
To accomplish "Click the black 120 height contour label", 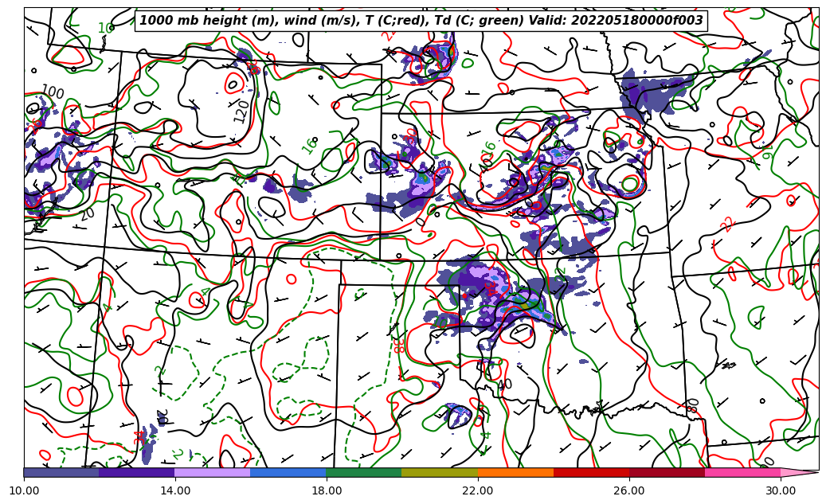I will [x=241, y=111].
